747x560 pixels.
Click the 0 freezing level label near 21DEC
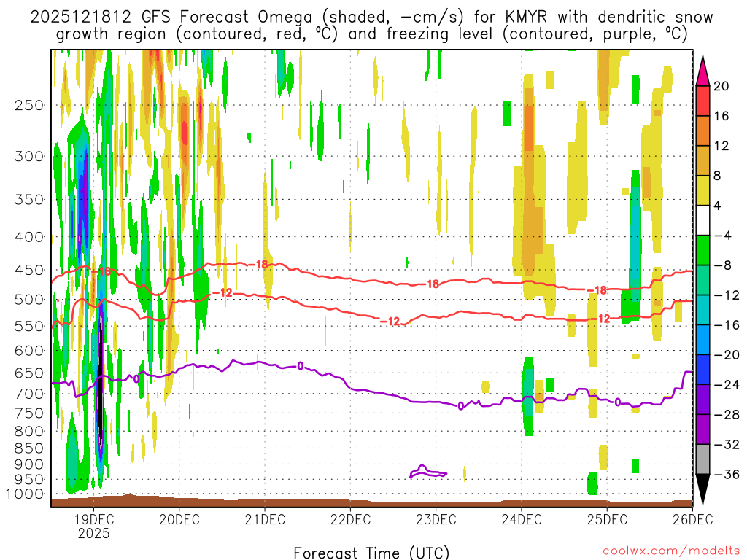click(x=300, y=366)
